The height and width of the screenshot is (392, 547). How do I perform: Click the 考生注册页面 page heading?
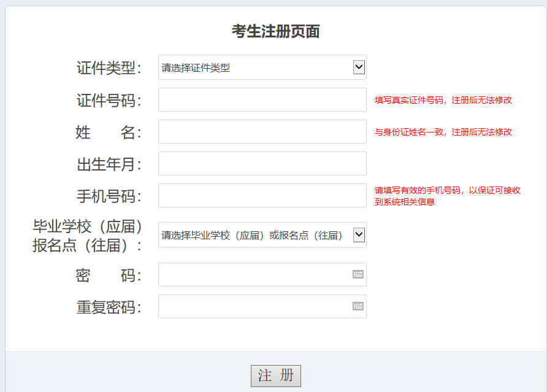[x=275, y=31]
